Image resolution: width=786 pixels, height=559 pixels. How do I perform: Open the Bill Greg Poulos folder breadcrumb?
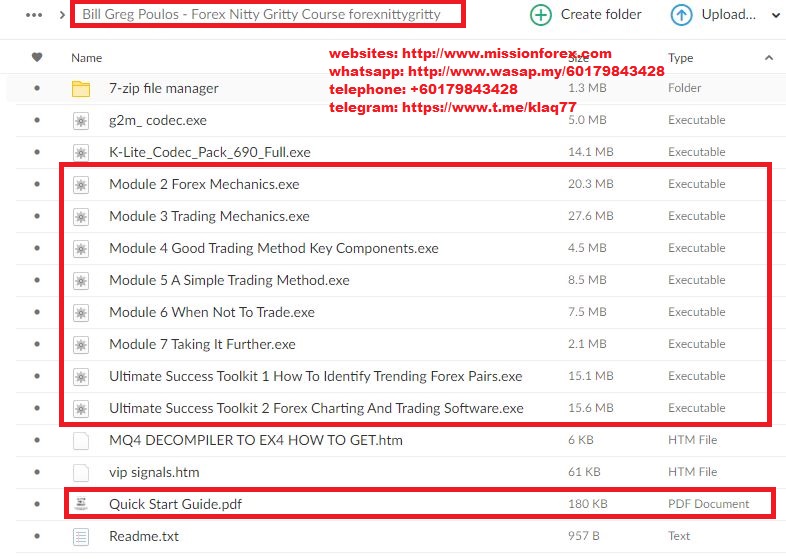[261, 14]
